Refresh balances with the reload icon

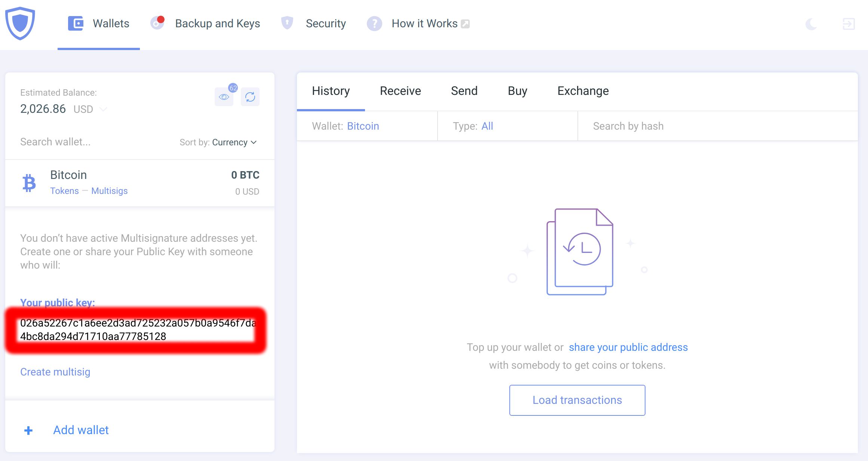250,97
